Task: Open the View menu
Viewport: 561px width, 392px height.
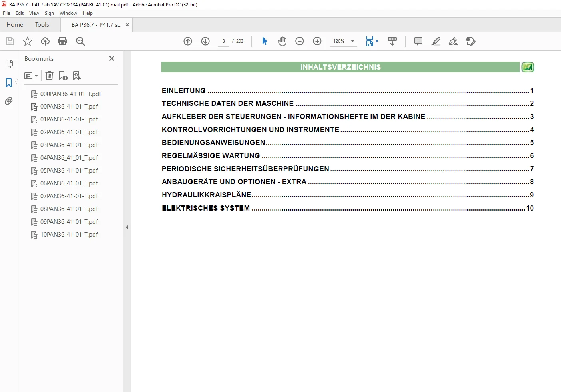Action: pyautogui.click(x=34, y=13)
